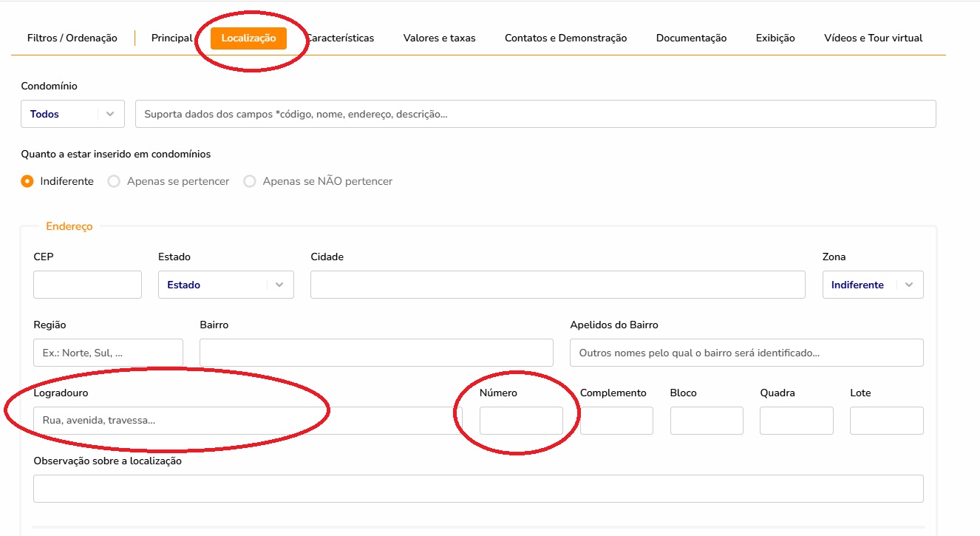Select the Localização tab
This screenshot has width=980, height=536.
pyautogui.click(x=248, y=38)
